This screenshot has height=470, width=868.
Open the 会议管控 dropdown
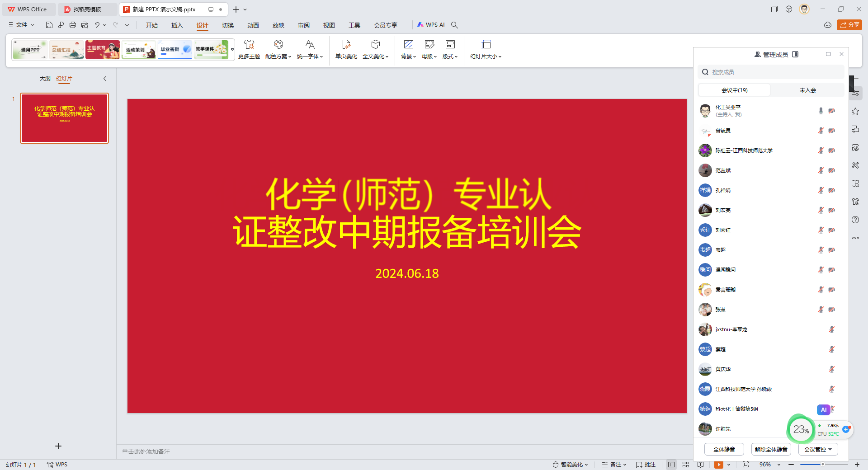(818, 449)
